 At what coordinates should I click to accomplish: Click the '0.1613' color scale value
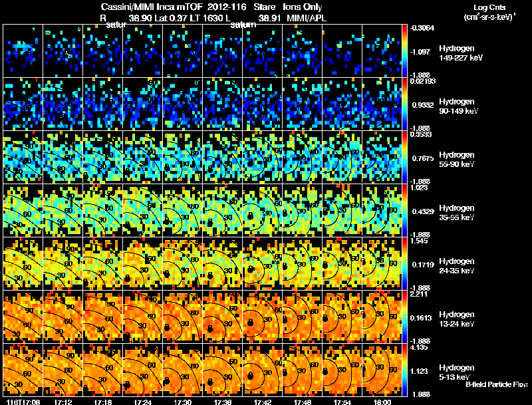(423, 318)
